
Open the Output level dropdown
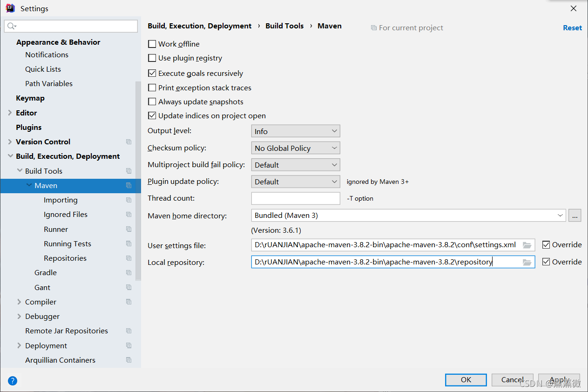point(296,131)
